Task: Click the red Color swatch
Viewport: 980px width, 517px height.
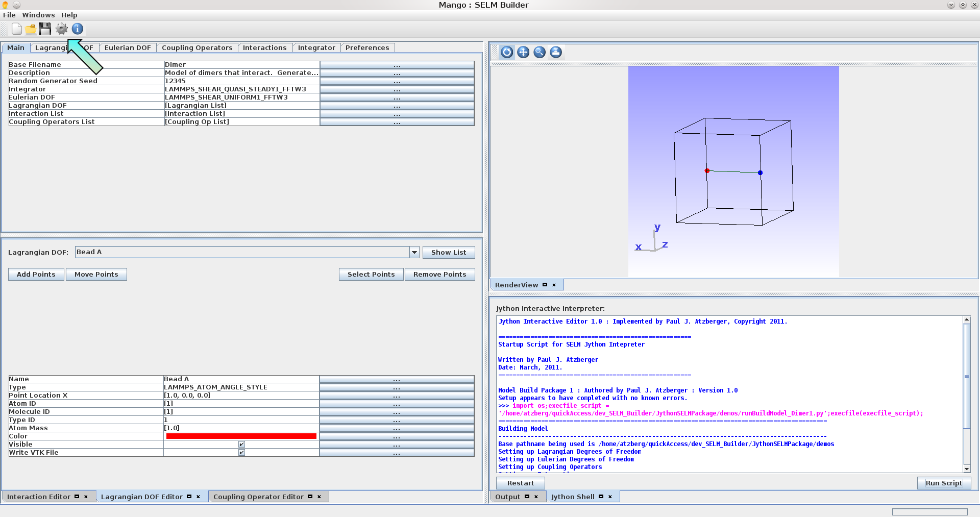Action: [x=241, y=436]
